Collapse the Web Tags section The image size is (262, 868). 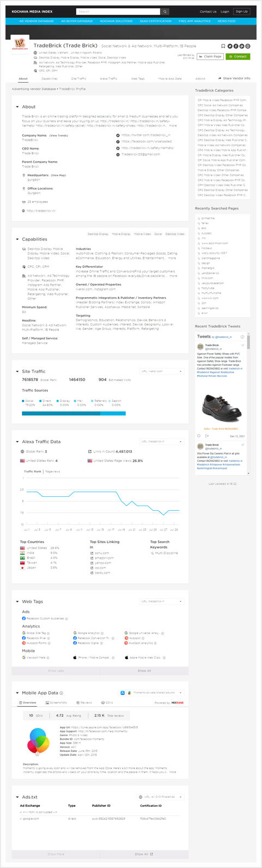click(17, 601)
